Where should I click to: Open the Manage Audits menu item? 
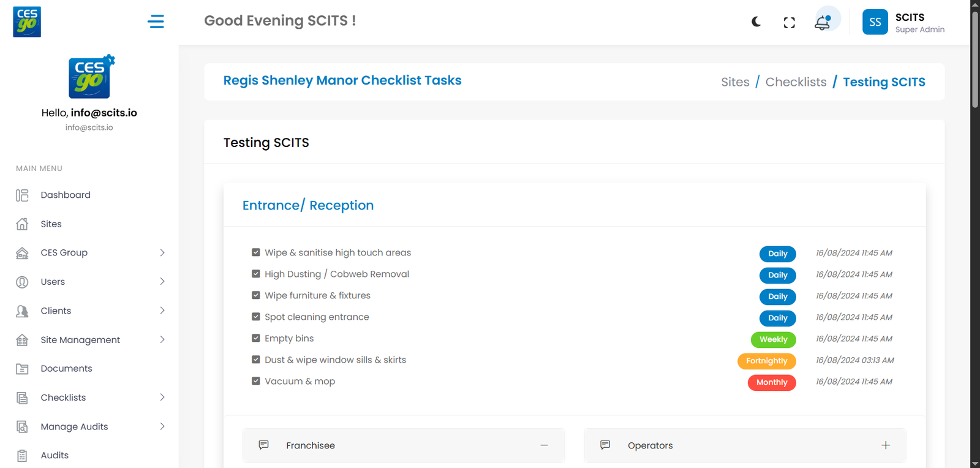click(x=74, y=427)
